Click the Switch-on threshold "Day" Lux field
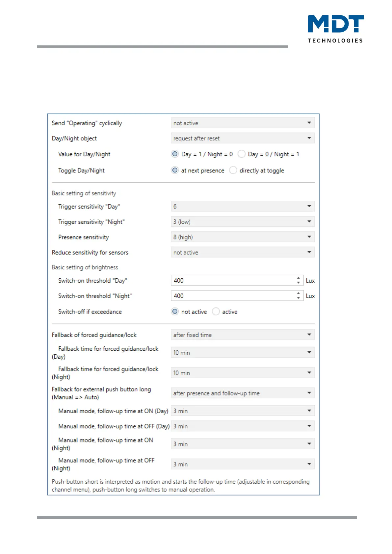The width and height of the screenshot is (392, 554). (233, 281)
